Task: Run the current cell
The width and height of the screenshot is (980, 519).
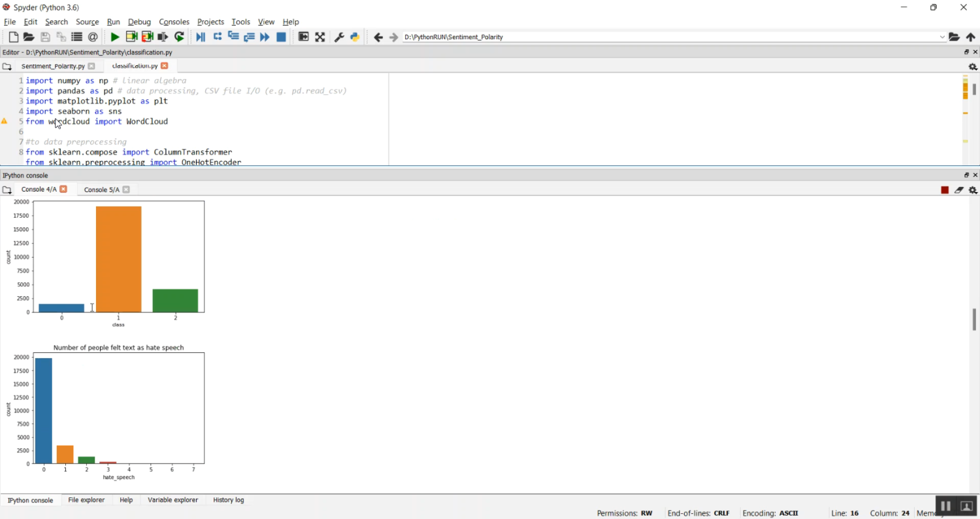Action: pyautogui.click(x=131, y=37)
